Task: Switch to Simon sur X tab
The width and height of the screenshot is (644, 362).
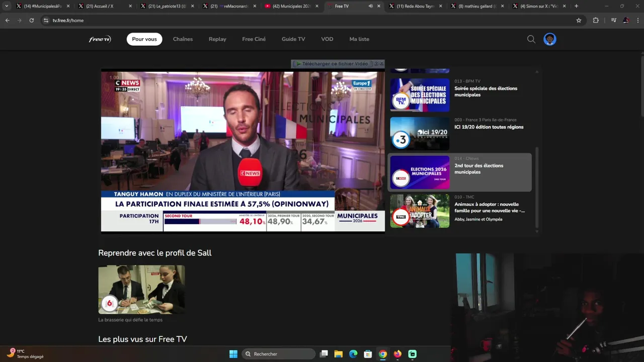Action: click(540, 6)
